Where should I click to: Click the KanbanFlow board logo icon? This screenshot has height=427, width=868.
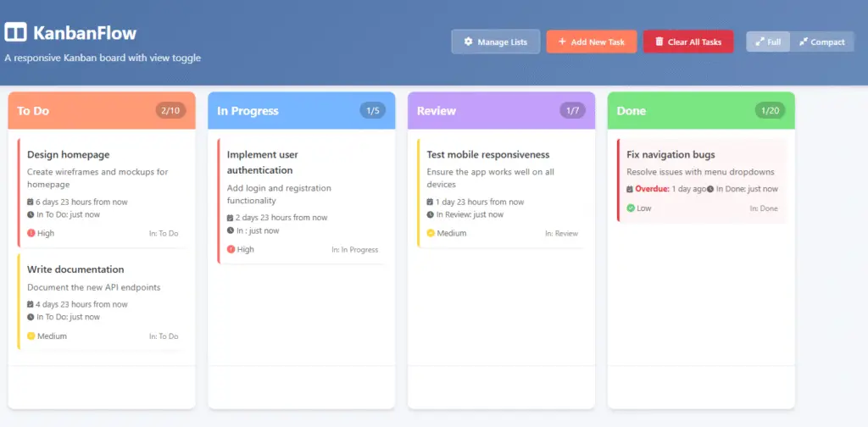pyautogui.click(x=15, y=33)
